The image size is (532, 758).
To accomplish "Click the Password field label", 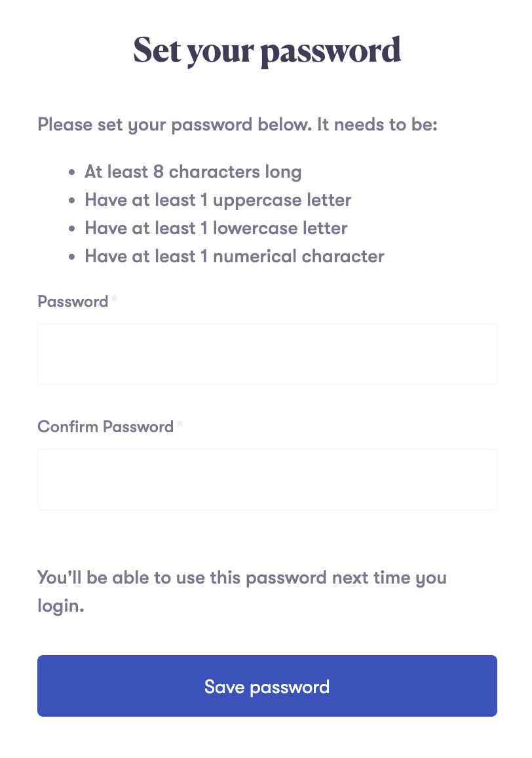I will [x=73, y=302].
